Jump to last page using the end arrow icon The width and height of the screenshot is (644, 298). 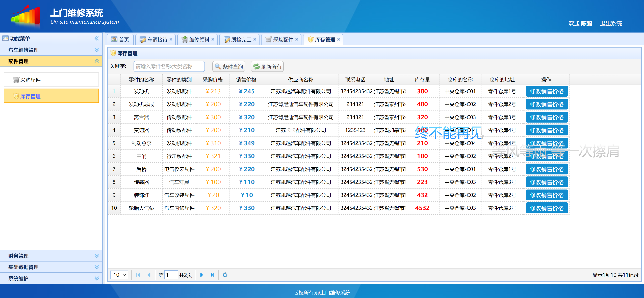[213, 275]
